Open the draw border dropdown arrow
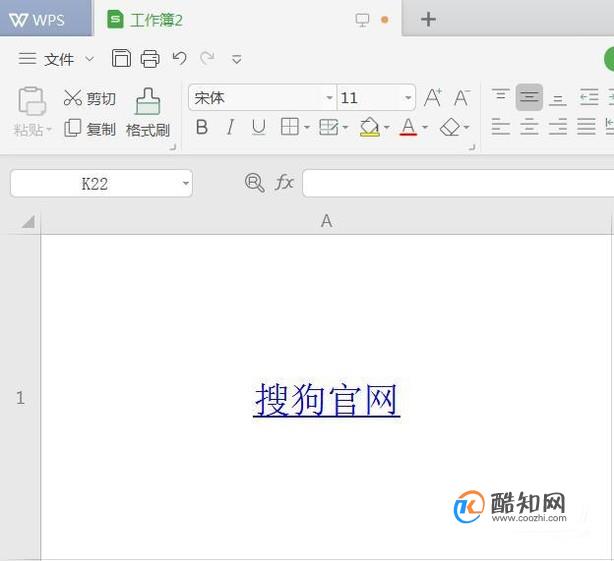614x561 pixels. 345,127
